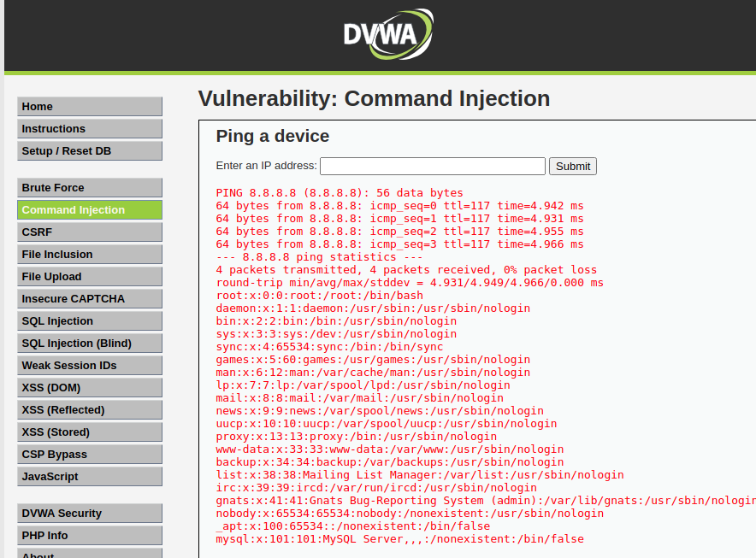
Task: Open Weak Session IDs page
Action: 89,366
